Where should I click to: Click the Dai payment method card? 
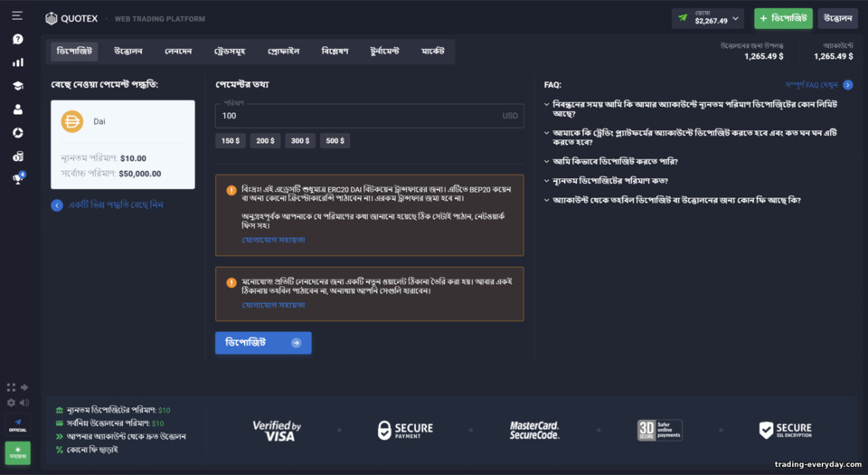pos(123,145)
